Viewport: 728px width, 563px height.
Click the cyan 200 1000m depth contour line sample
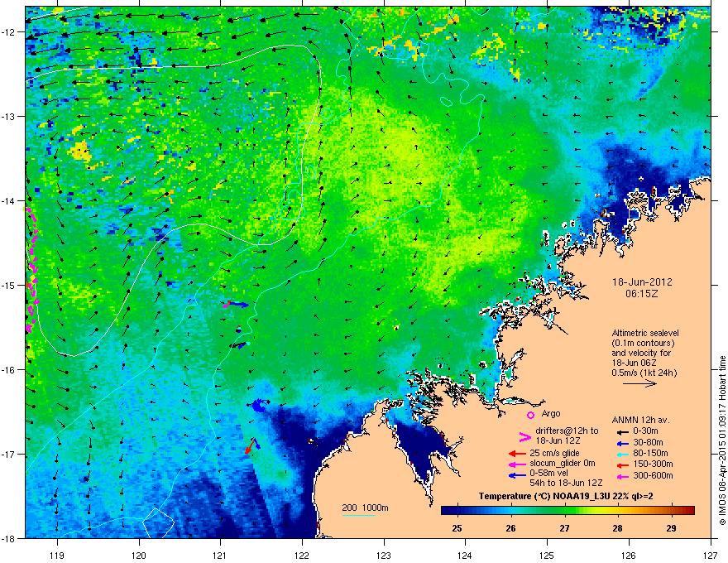(x=358, y=515)
